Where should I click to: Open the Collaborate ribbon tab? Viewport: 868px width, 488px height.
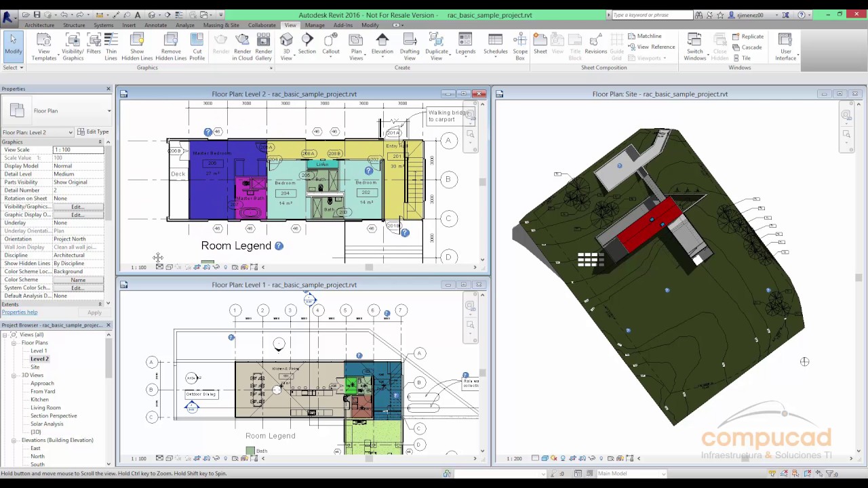(x=262, y=25)
